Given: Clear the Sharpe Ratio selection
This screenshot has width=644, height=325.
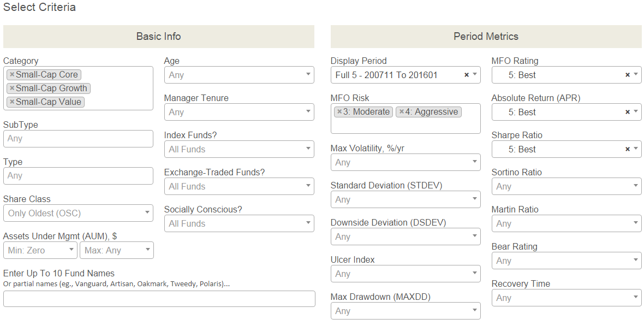Looking at the screenshot, I should (x=628, y=149).
